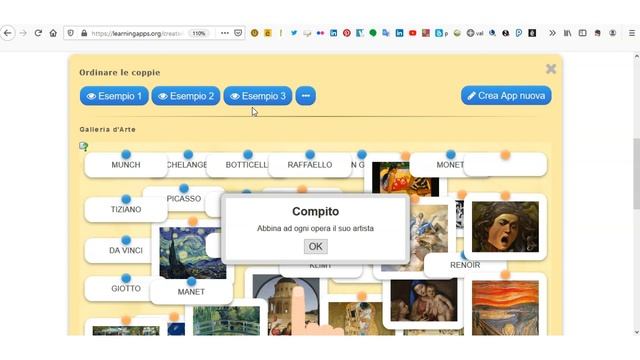View Esempio 2
This screenshot has width=640, height=360.
186,96
